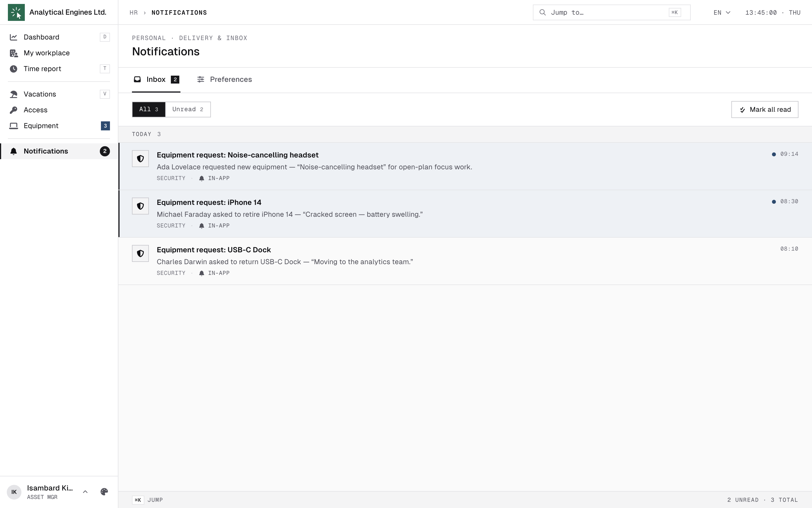The width and height of the screenshot is (812, 508).
Task: Click the bell icon in headset row metadata
Action: point(202,178)
